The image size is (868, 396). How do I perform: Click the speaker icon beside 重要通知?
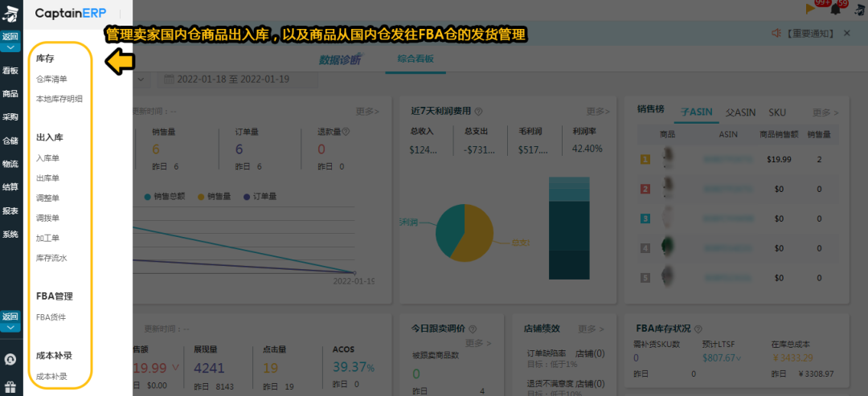(776, 33)
